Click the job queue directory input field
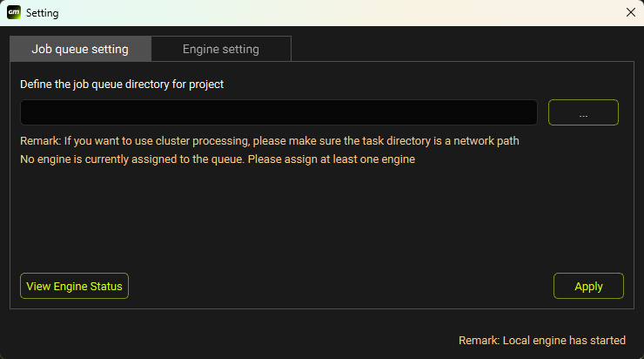 coord(278,112)
